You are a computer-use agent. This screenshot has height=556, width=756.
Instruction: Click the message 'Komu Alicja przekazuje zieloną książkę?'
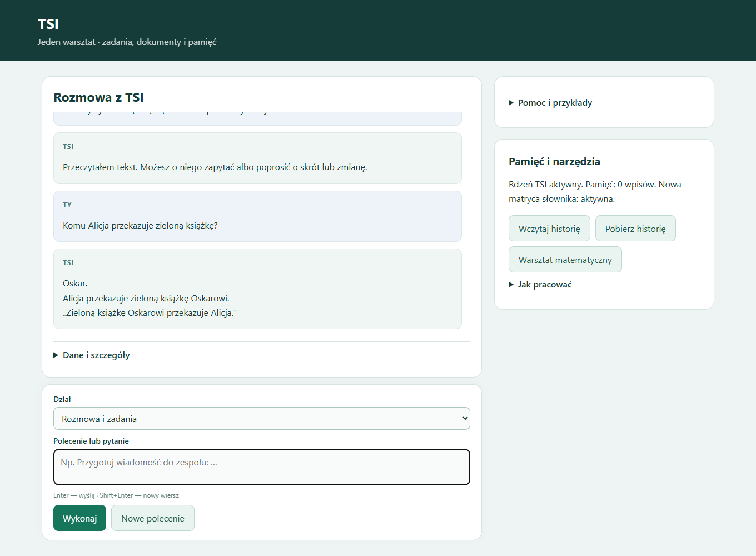click(x=140, y=226)
